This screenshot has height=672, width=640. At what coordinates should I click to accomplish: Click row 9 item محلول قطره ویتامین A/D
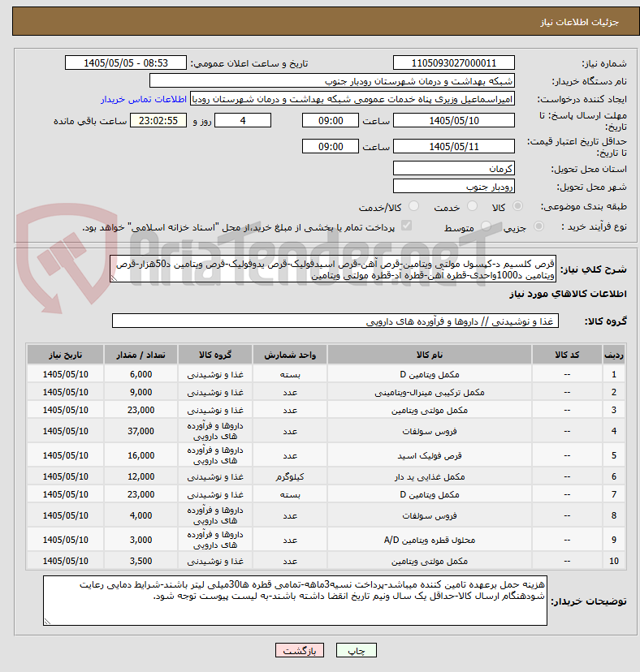point(430,540)
